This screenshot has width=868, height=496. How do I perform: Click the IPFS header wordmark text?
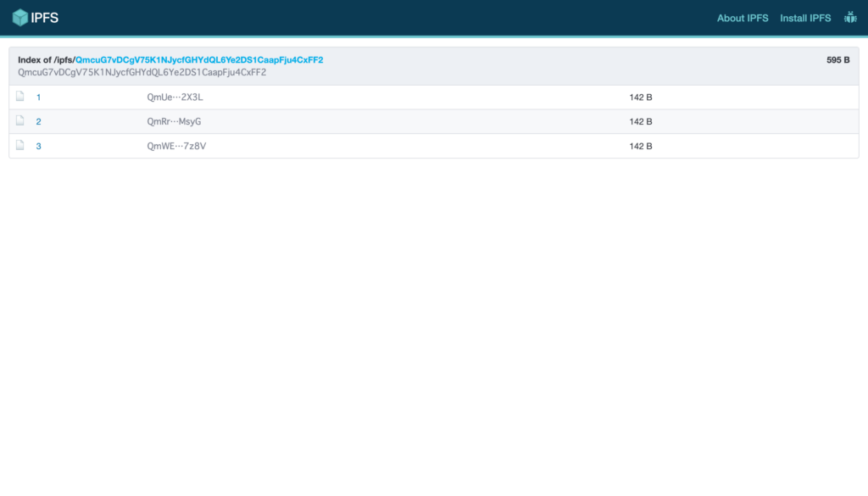pos(45,18)
